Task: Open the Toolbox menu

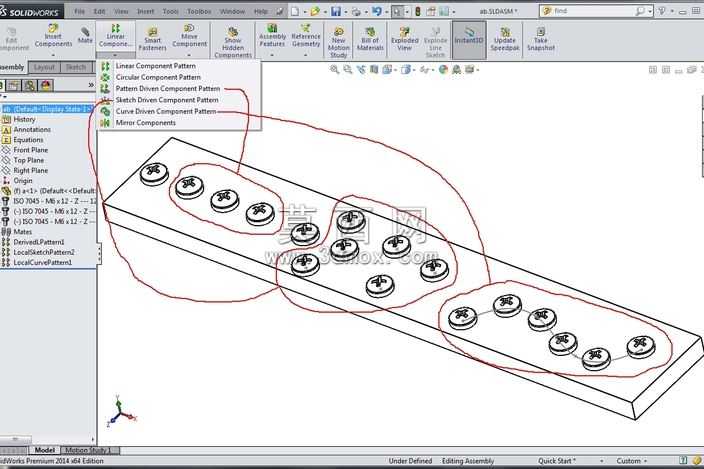Action: (199, 11)
